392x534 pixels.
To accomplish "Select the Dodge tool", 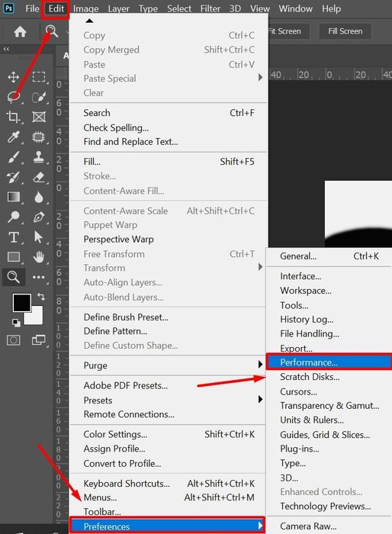I will click(13, 217).
